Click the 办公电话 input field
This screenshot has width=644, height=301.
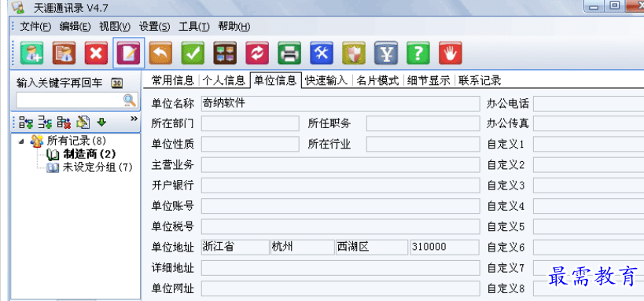tap(588, 104)
